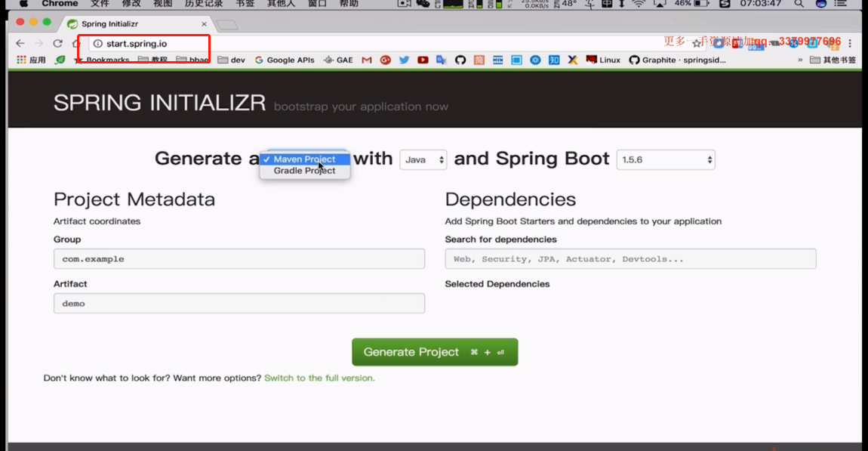868x451 pixels.
Task: Open Notification Center list icon
Action: click(840, 3)
